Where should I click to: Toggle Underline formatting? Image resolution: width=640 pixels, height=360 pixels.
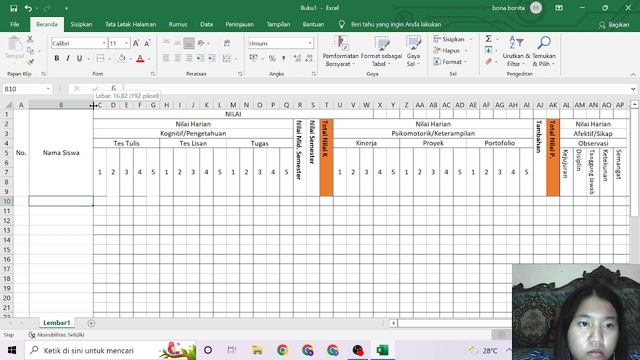coord(79,58)
